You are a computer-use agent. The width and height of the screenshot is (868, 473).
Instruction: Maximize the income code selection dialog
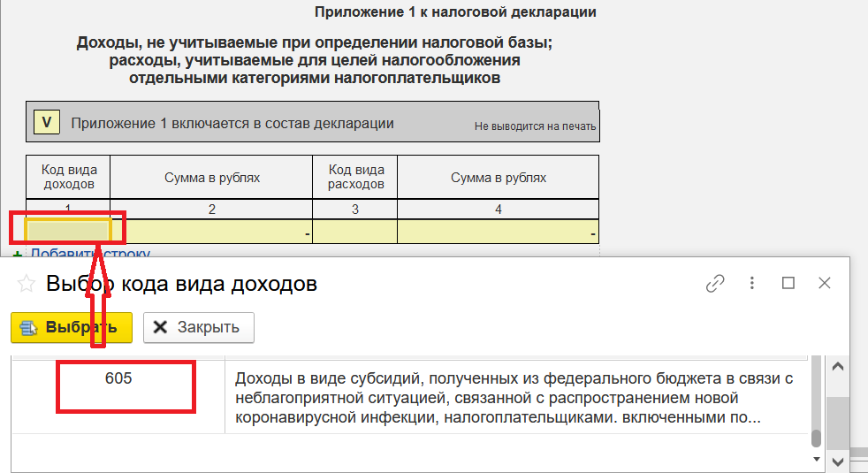point(788,284)
